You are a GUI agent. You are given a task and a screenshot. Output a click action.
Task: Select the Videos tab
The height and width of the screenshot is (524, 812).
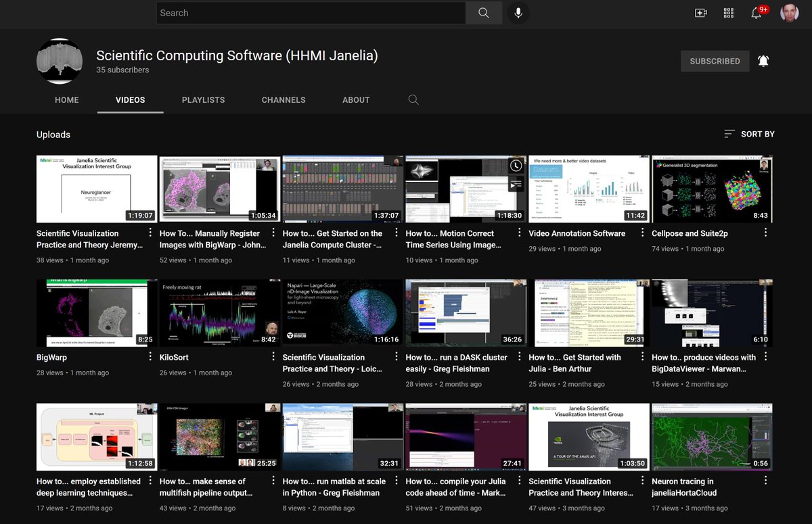(x=131, y=100)
